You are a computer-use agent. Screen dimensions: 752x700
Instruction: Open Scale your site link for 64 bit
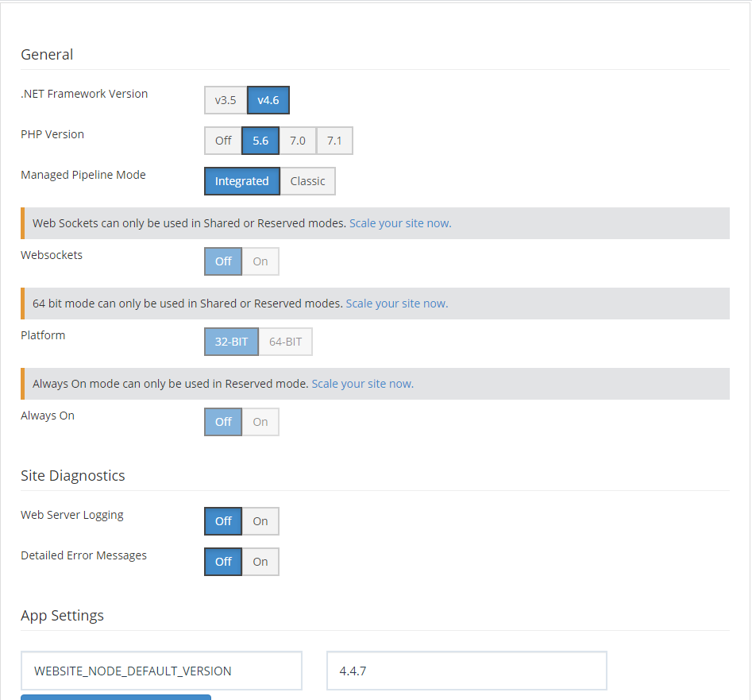tap(396, 304)
